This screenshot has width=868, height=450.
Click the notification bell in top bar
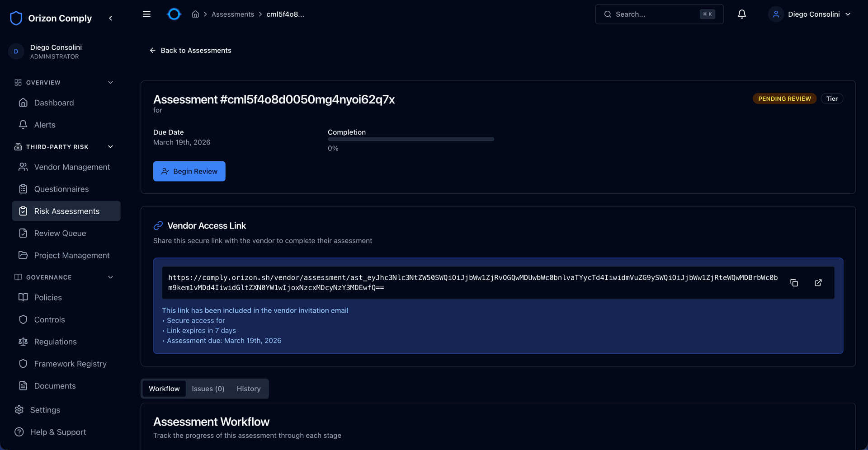741,14
